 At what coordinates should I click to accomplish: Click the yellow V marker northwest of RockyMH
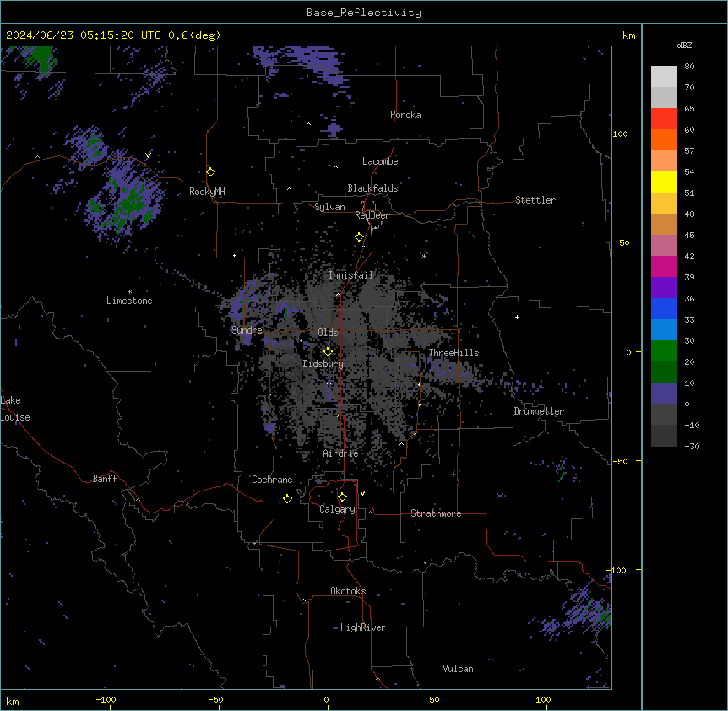click(x=148, y=155)
